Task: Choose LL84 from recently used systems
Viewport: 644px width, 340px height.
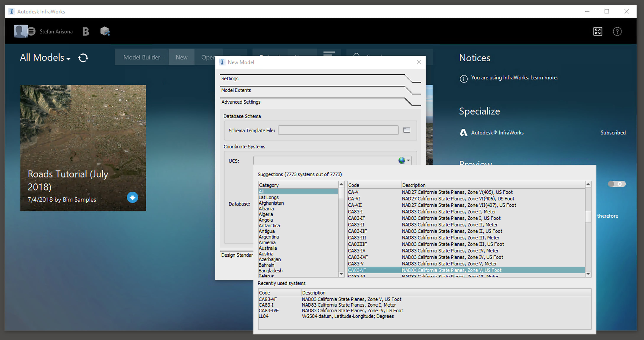Action: pyautogui.click(x=264, y=316)
